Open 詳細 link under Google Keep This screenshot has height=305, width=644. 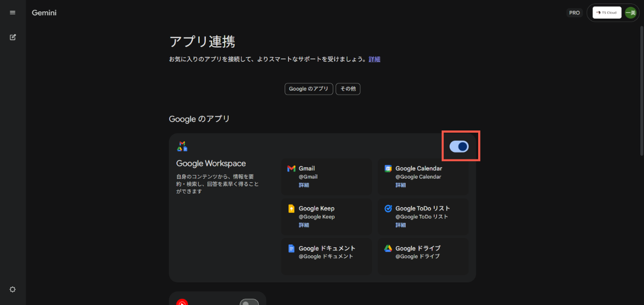pyautogui.click(x=304, y=225)
